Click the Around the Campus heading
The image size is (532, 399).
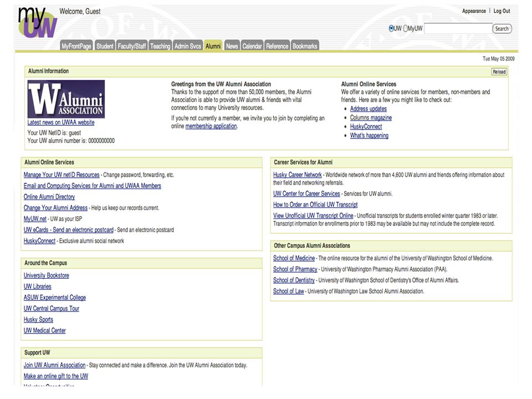point(45,263)
